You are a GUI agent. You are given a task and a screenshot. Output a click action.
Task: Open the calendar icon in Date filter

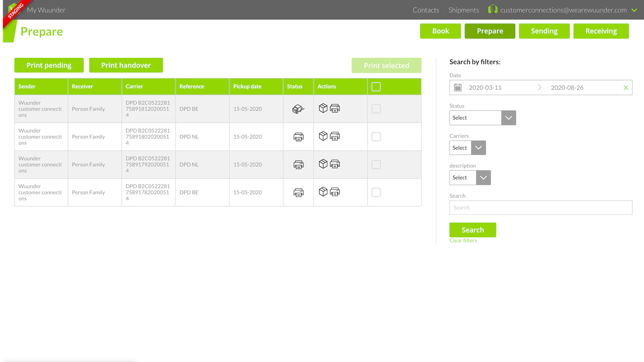tap(458, 87)
